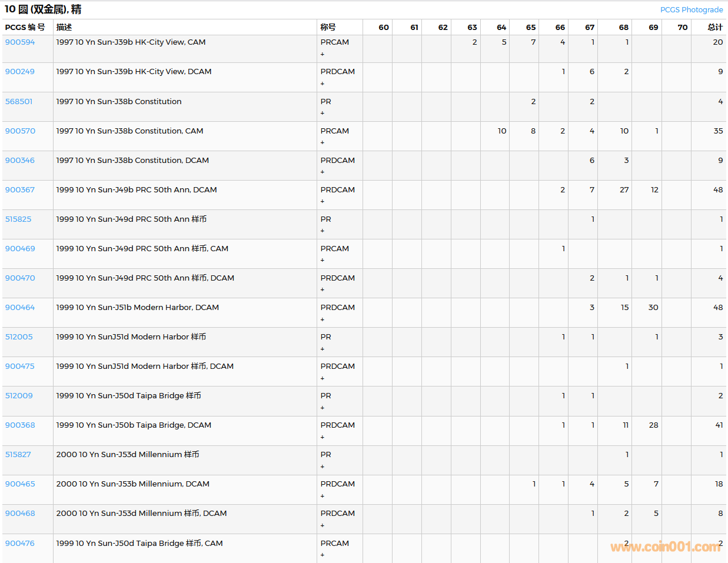This screenshot has height=563, width=728.
Task: Click population 27 in PRC 50th Ann DCAM row
Action: 624,190
